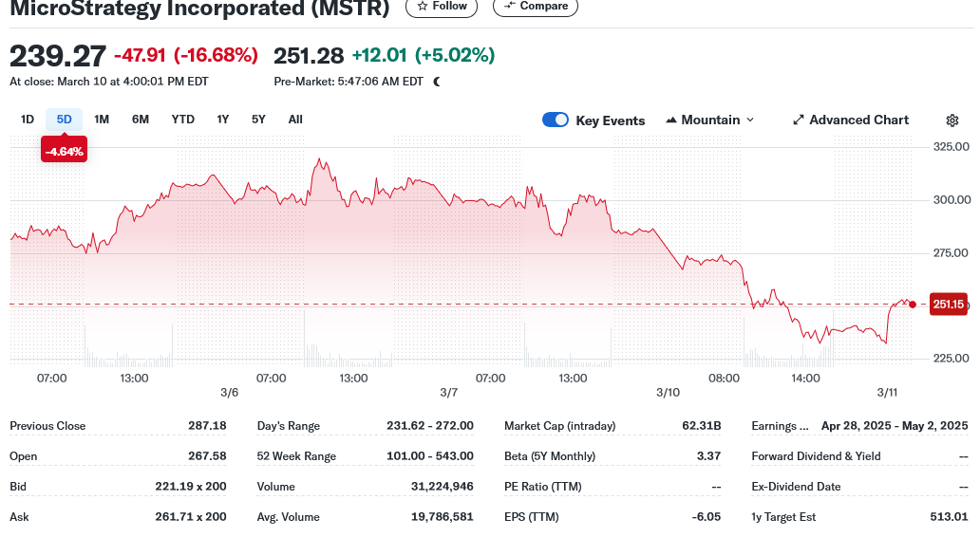Click the 275.00 axis label
This screenshot has width=980, height=537.
coord(950,253)
